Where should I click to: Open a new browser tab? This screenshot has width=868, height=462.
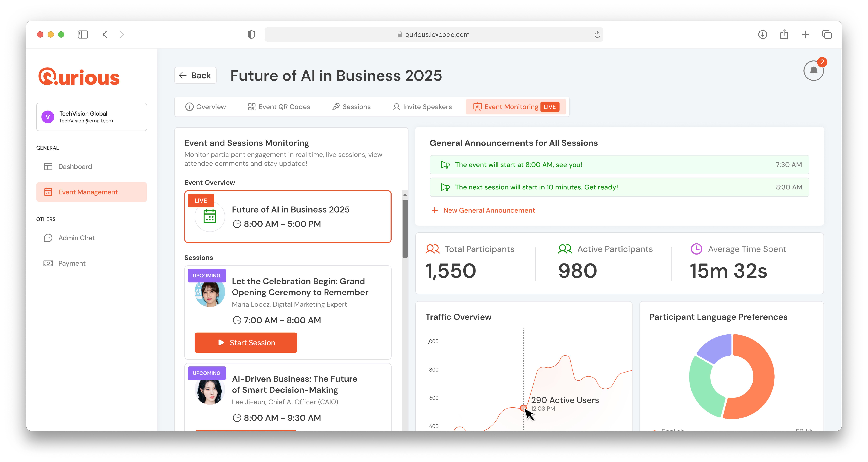[805, 34]
